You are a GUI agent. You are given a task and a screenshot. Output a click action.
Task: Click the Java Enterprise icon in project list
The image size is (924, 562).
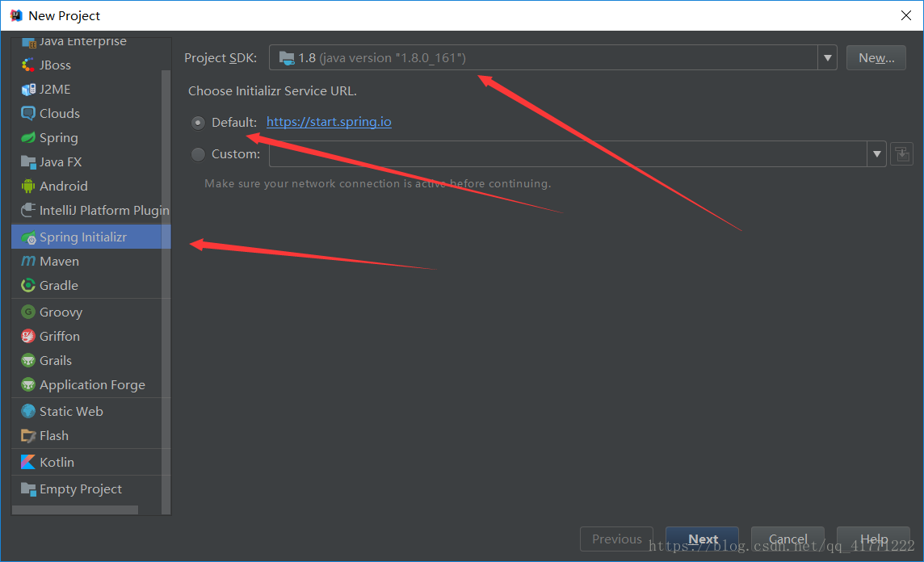[x=28, y=42]
